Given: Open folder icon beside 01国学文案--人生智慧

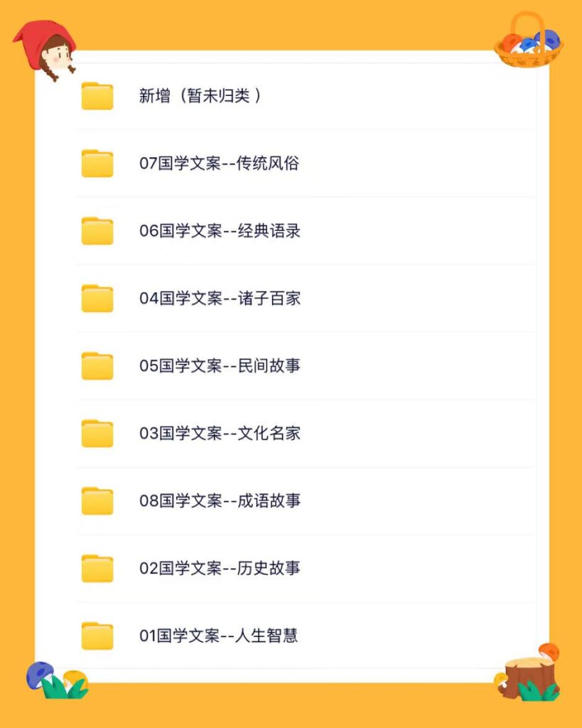Looking at the screenshot, I should tap(97, 636).
